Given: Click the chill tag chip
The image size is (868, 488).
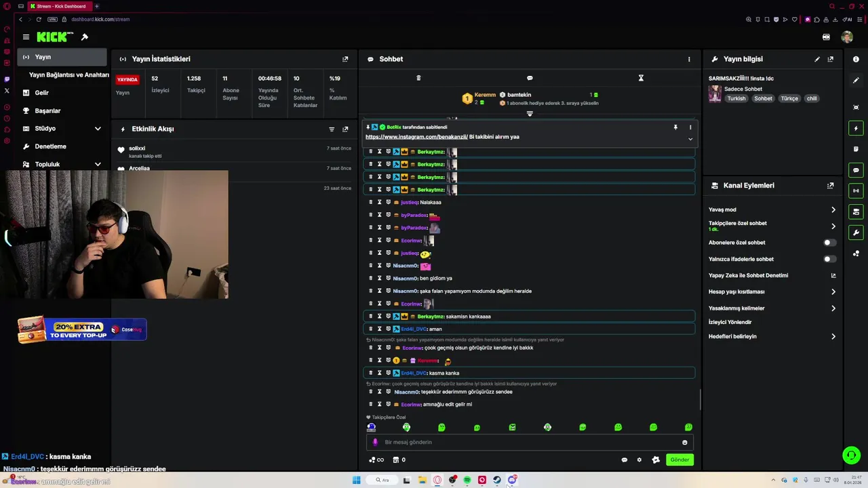Looking at the screenshot, I should click(x=812, y=98).
